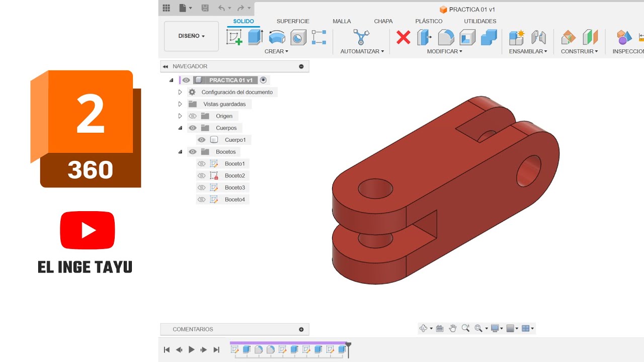Select the Fillet tool in Modificar

(446, 37)
